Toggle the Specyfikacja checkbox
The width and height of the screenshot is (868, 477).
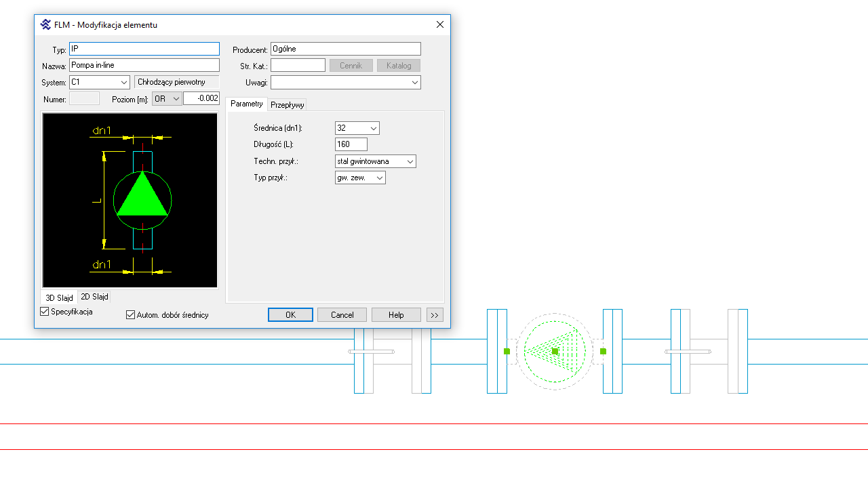pyautogui.click(x=45, y=312)
